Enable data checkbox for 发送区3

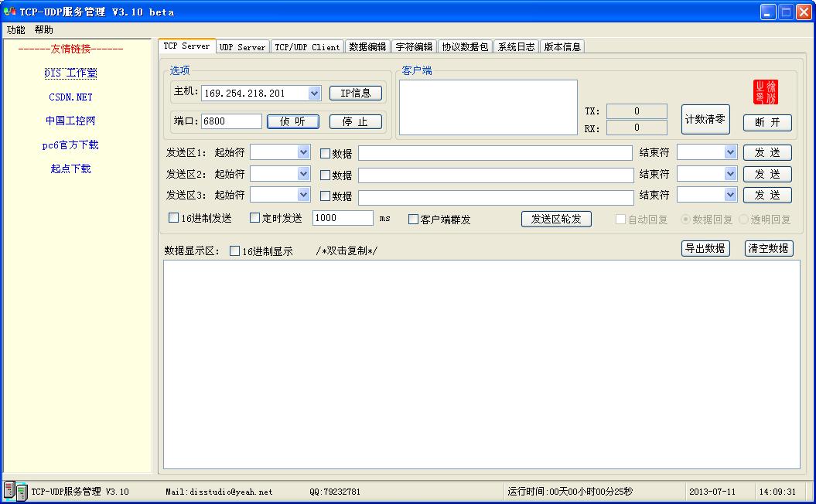326,196
